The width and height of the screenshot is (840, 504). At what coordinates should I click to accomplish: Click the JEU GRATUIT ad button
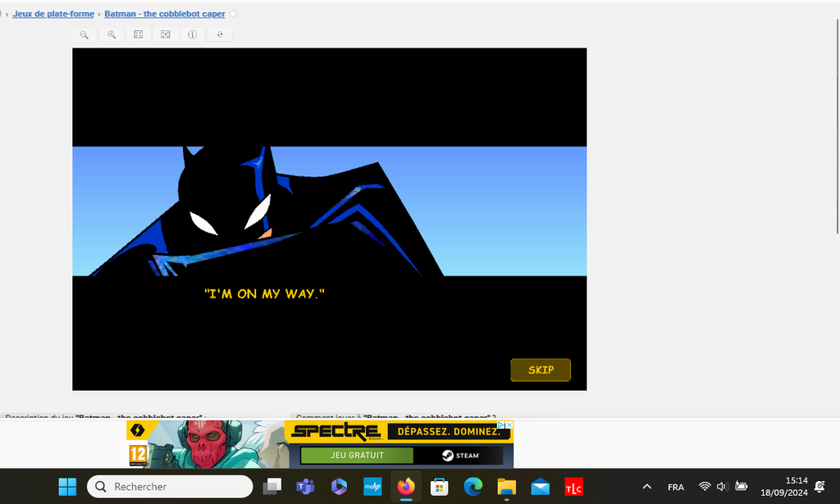click(x=357, y=456)
